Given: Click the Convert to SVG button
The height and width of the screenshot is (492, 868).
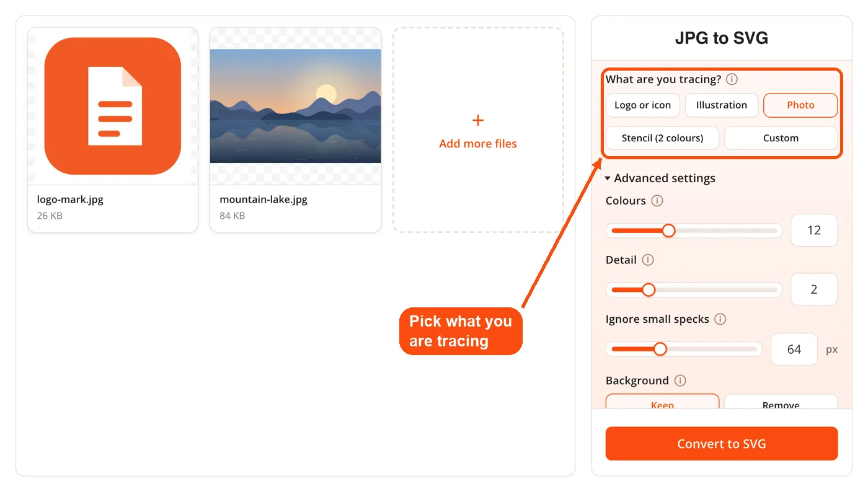Looking at the screenshot, I should (722, 444).
